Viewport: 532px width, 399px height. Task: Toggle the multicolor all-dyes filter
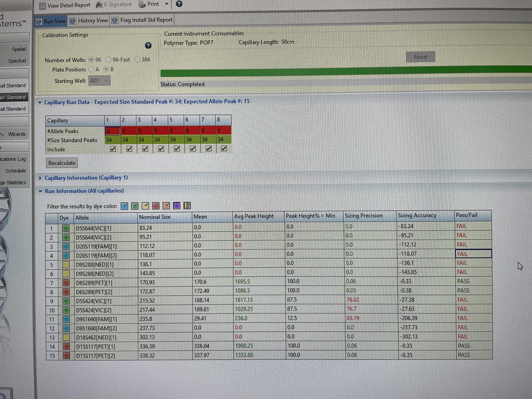pos(187,205)
